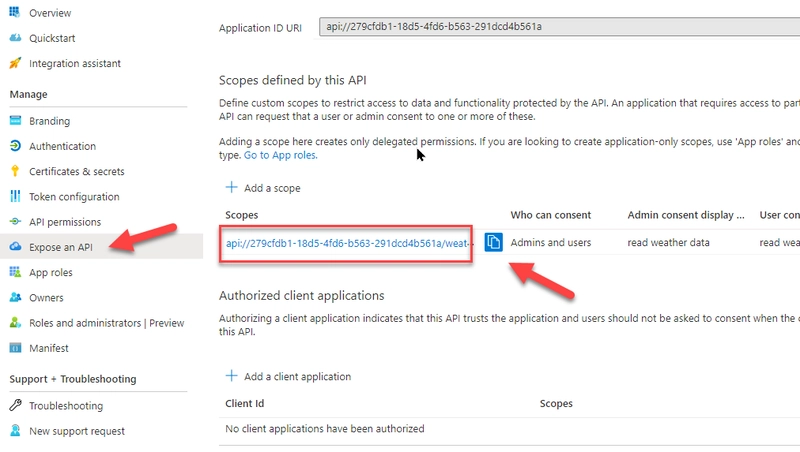This screenshot has height=452, width=800.
Task: Open Roles and administrators | Preview
Action: 107,323
